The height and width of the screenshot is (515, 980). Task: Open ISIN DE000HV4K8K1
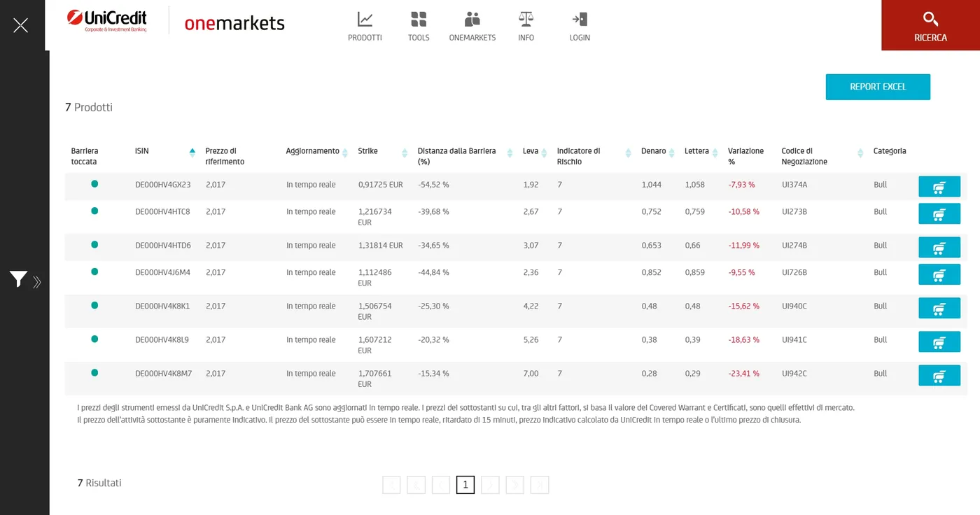tap(162, 306)
